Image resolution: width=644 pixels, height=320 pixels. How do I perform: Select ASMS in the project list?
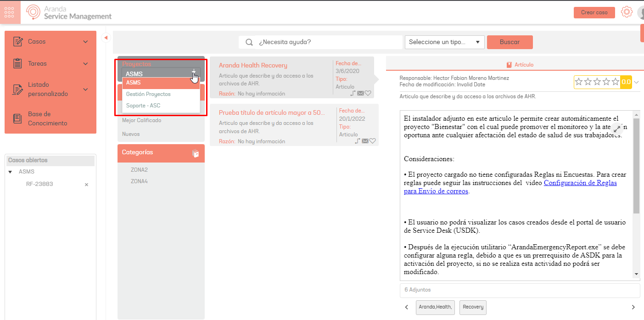click(161, 83)
